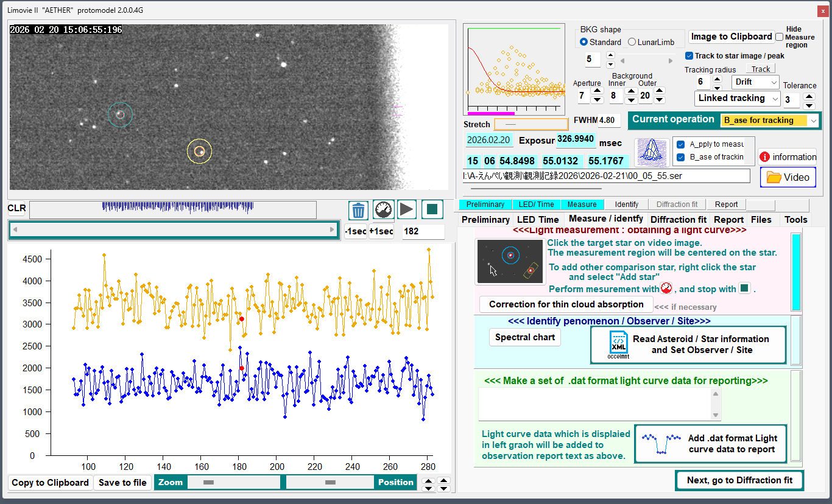Select the LunarLimb background shape radio

[632, 42]
